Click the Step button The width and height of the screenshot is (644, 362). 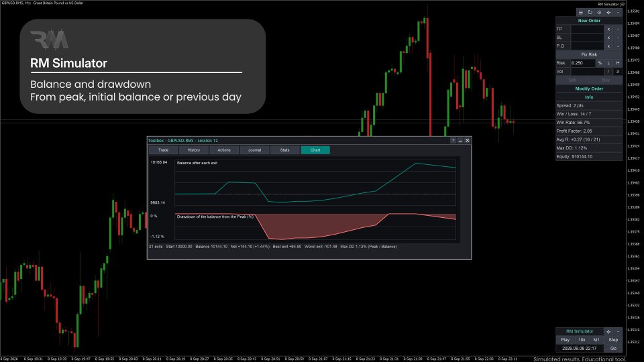(613, 340)
